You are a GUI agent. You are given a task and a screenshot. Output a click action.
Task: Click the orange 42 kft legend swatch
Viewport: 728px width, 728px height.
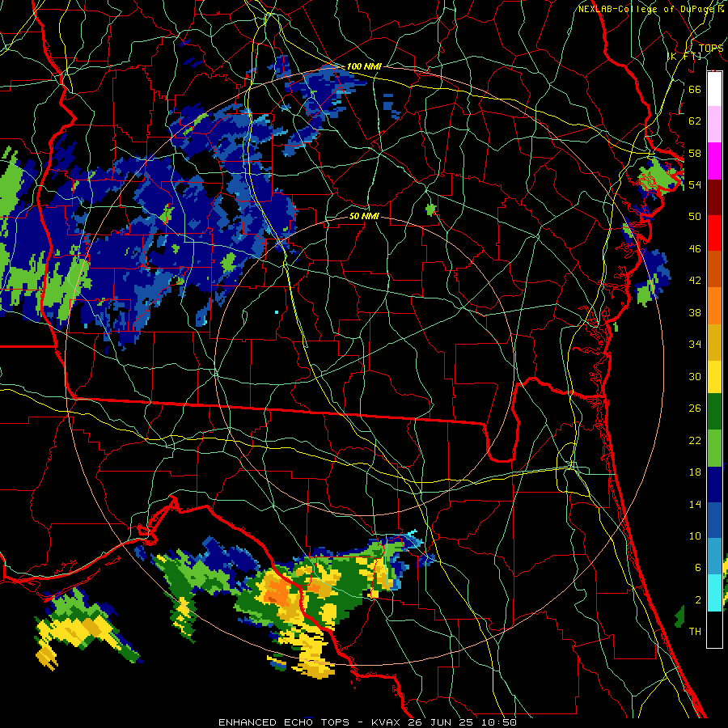pyautogui.click(x=714, y=306)
